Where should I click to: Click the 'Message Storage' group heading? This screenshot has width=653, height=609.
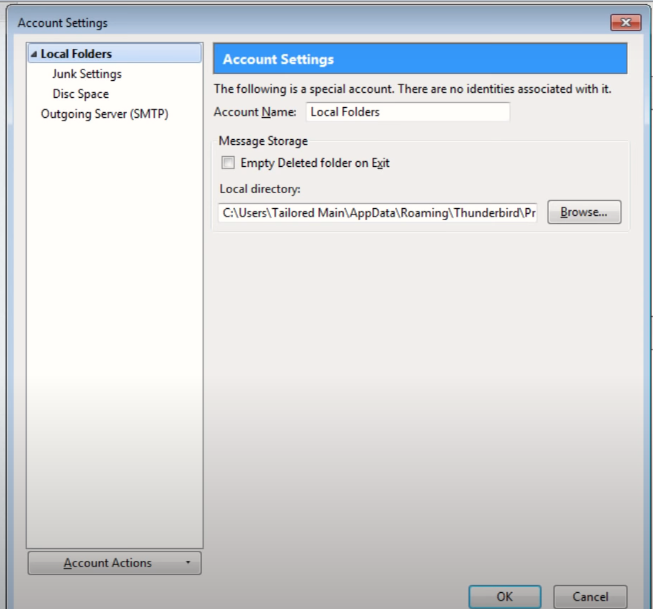263,142
